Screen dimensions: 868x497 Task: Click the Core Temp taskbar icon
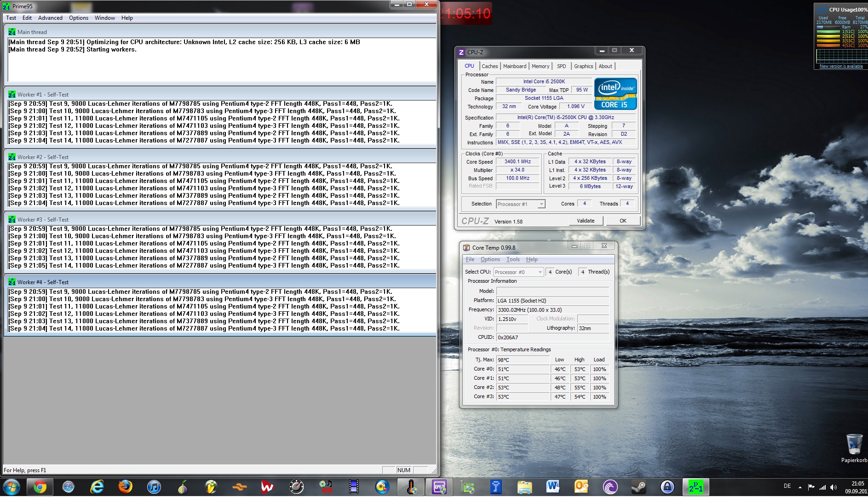pyautogui.click(x=411, y=486)
